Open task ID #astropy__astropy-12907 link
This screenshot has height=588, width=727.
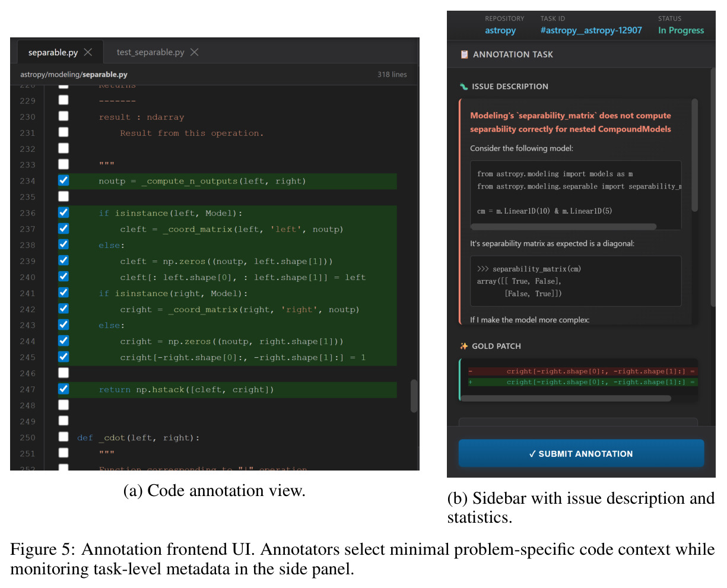591,30
